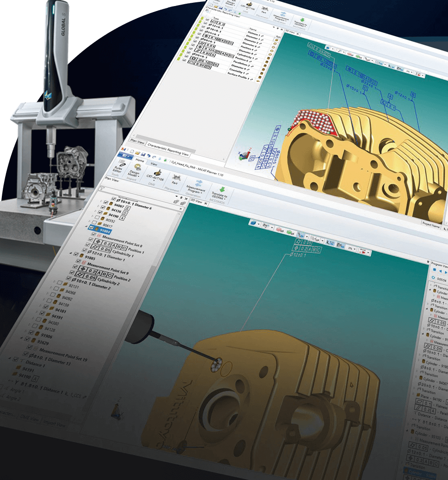Image resolution: width=448 pixels, height=480 pixels.
Task: Enable the 92131 feature checkbox
Action: point(60,282)
